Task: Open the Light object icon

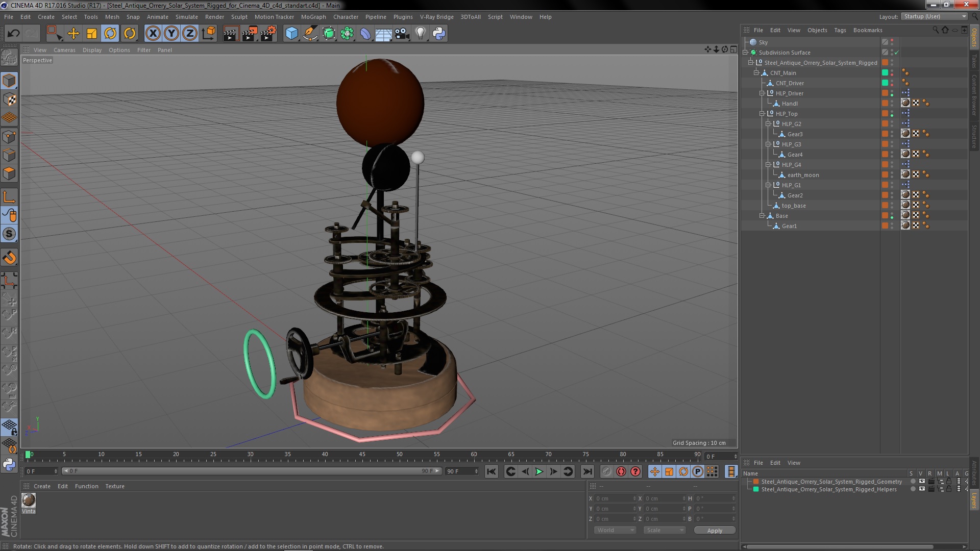Action: 420,34
